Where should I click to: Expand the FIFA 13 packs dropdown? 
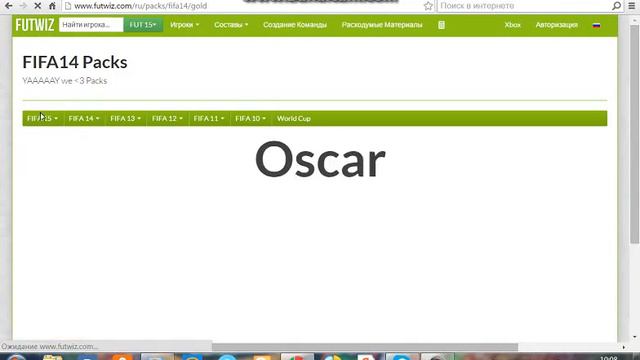(126, 118)
